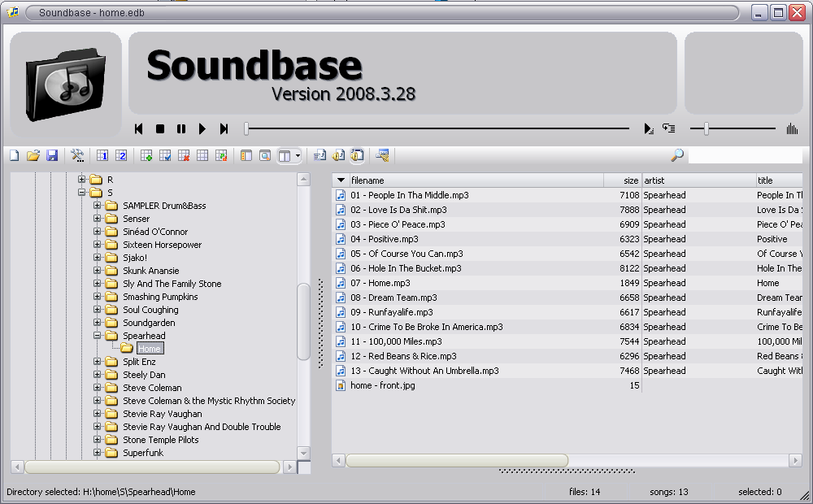Click the folder tree scrollbar down arrow
813x504 pixels.
coord(304,453)
